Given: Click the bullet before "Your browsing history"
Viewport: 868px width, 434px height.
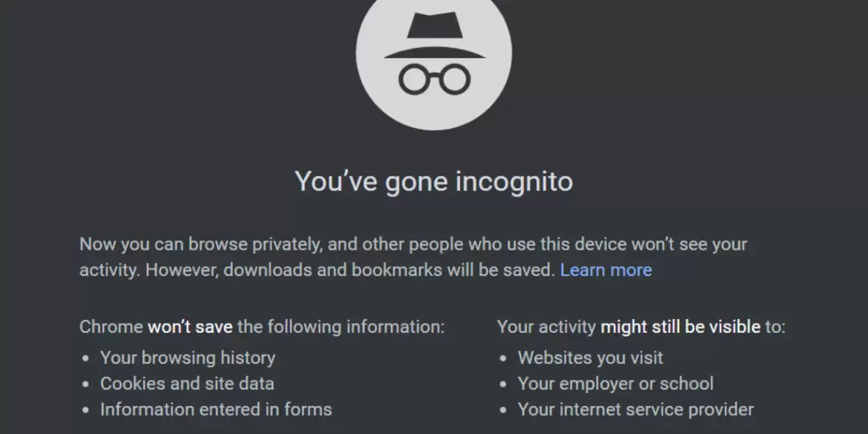Looking at the screenshot, I should tap(87, 359).
